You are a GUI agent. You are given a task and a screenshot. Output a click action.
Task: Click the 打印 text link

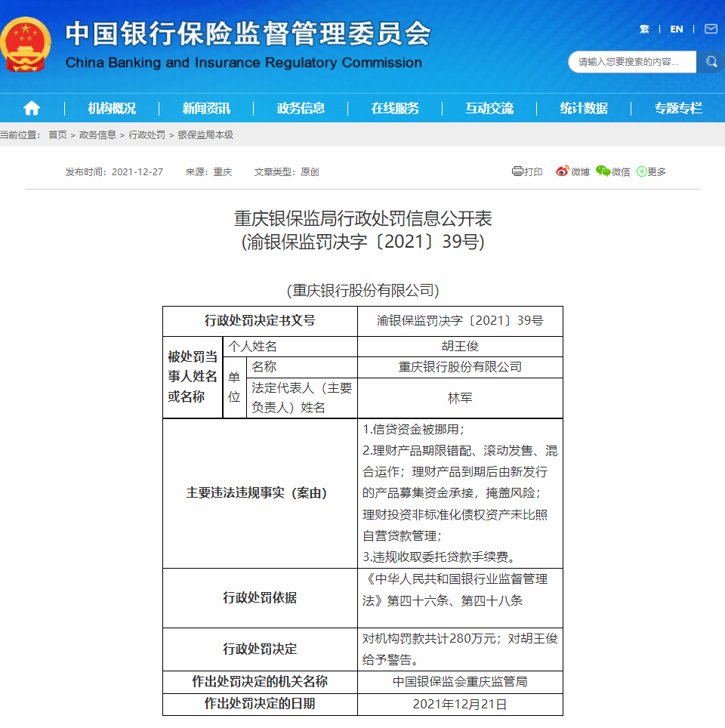[x=533, y=171]
